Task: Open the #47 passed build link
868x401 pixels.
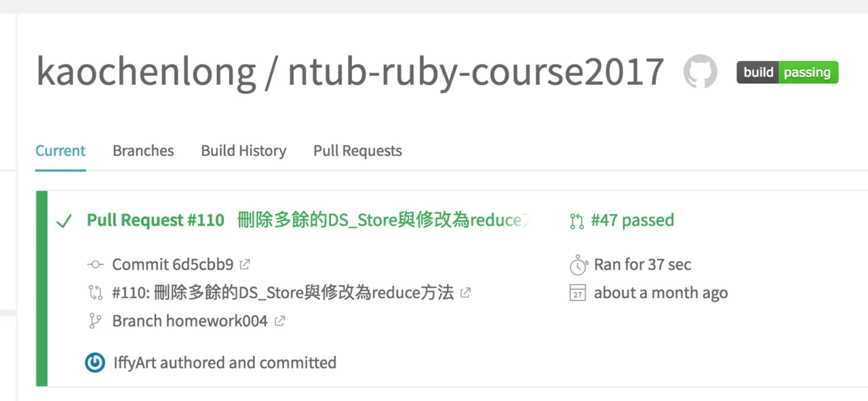Action: pyautogui.click(x=632, y=220)
